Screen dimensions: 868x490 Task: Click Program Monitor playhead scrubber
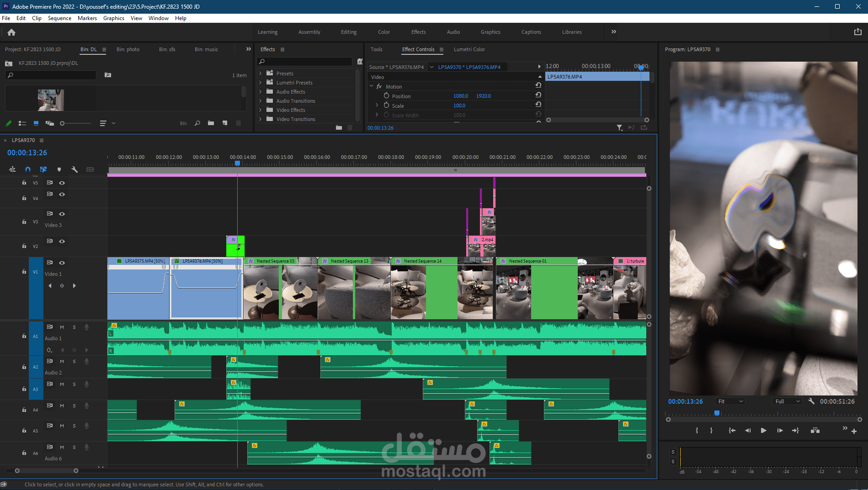[x=717, y=413]
